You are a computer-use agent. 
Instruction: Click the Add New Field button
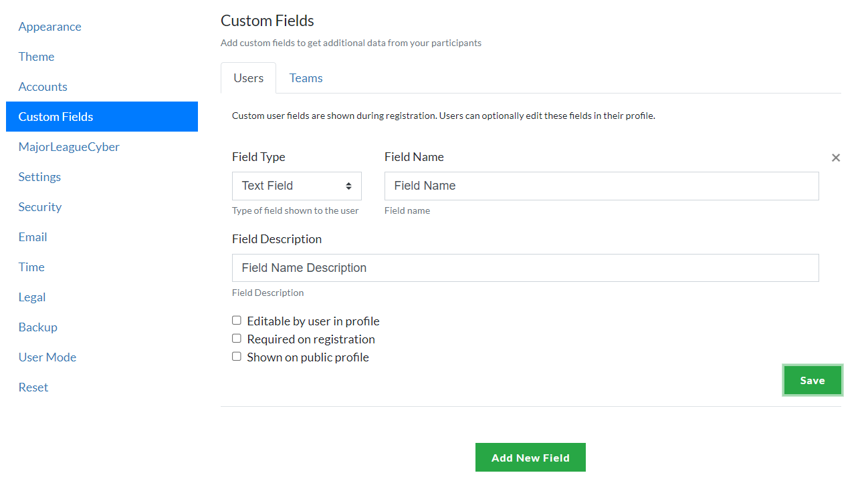point(530,458)
